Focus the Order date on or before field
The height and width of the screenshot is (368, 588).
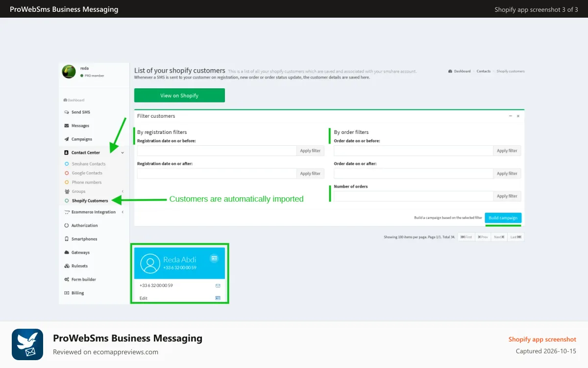pos(414,151)
